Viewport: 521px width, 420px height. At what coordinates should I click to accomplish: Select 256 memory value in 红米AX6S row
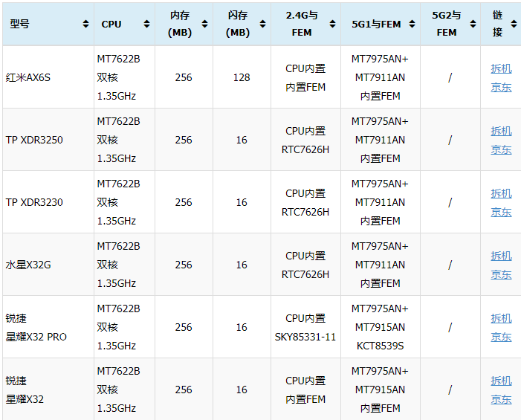184,77
